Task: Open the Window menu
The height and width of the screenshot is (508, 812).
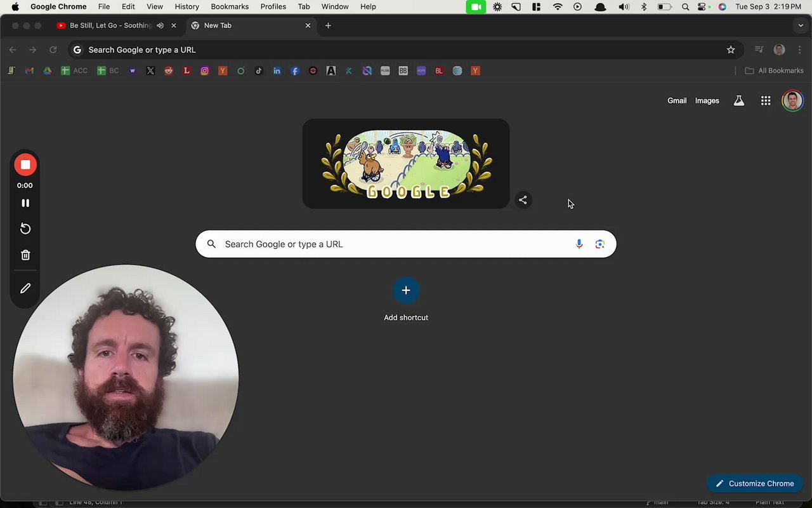Action: [x=335, y=6]
